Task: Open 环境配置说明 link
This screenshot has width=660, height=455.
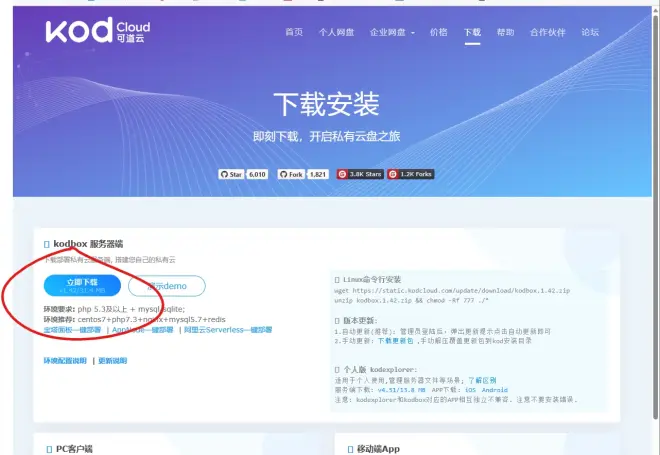Action: [65, 361]
